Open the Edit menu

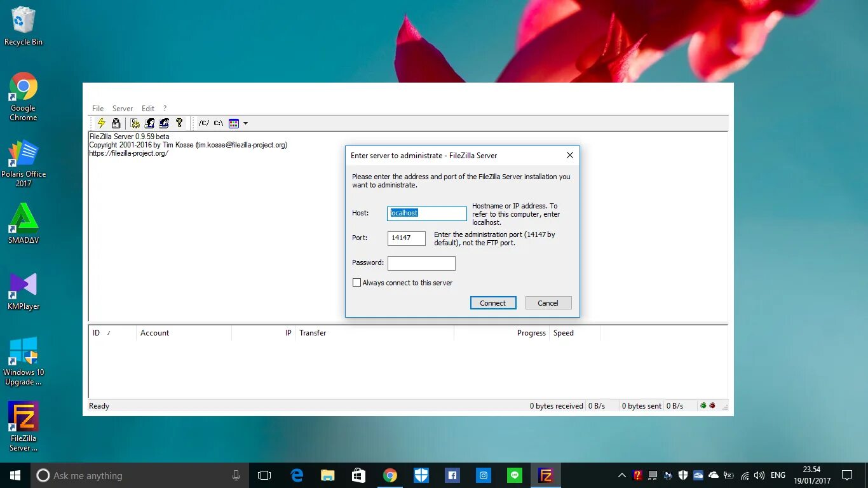tap(148, 109)
